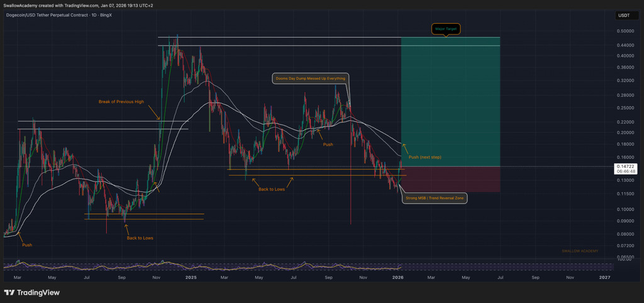Viewport: 644px width, 303px height.
Task: Click the 2027 label on time axis
Action: [x=604, y=277]
